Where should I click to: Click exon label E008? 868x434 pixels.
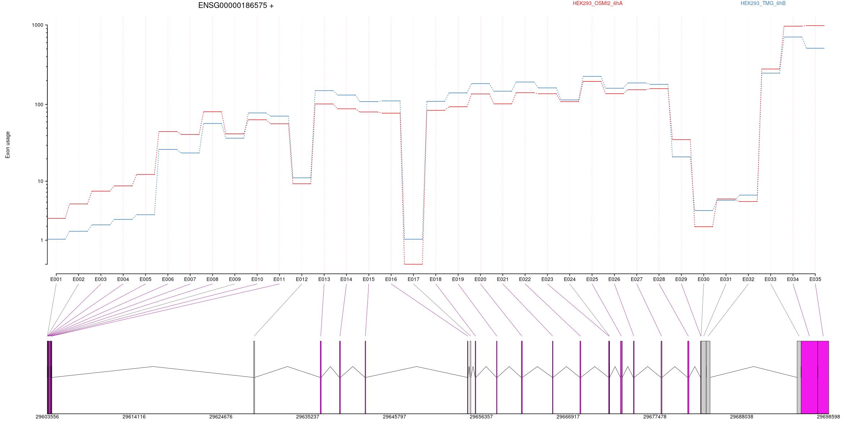212,279
